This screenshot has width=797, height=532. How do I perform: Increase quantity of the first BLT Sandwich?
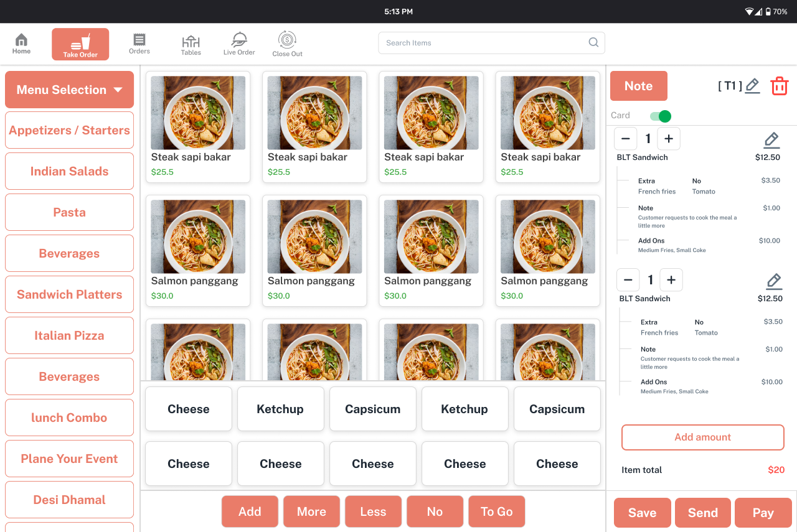(x=669, y=139)
